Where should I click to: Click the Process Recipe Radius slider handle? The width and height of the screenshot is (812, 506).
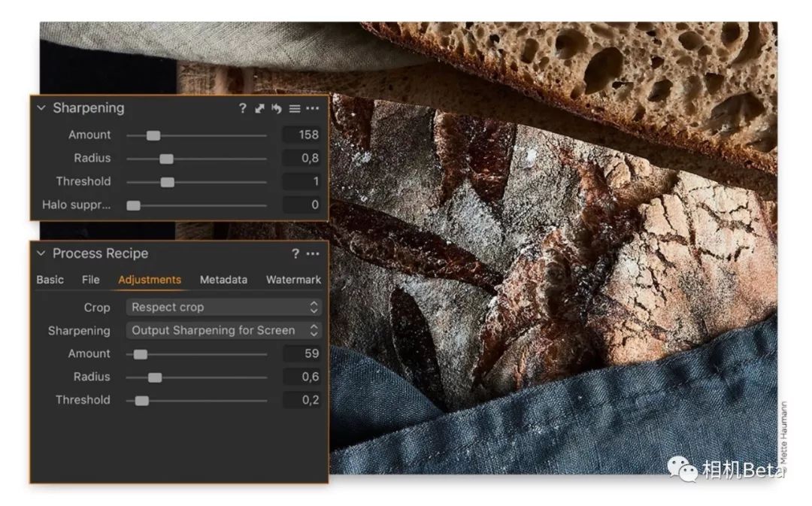click(x=155, y=378)
